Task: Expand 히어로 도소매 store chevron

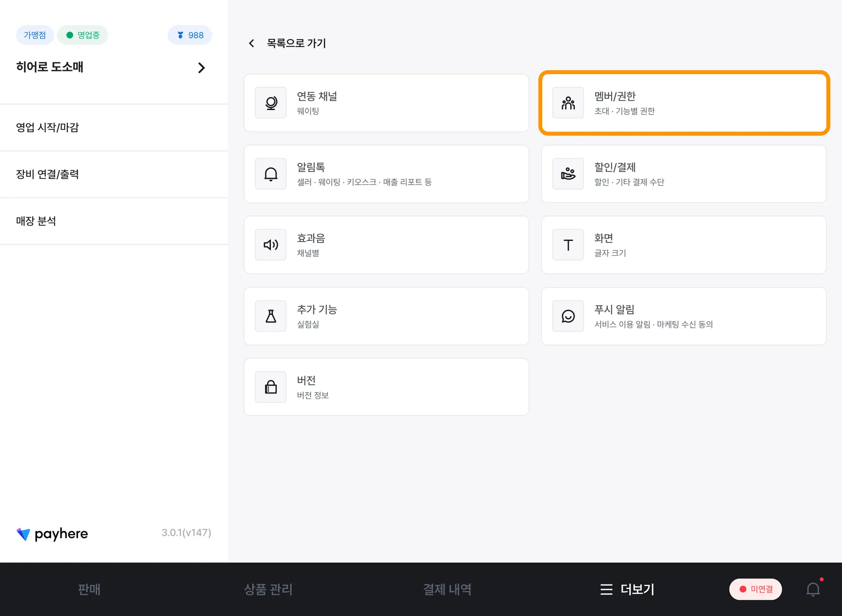Action: click(x=201, y=68)
